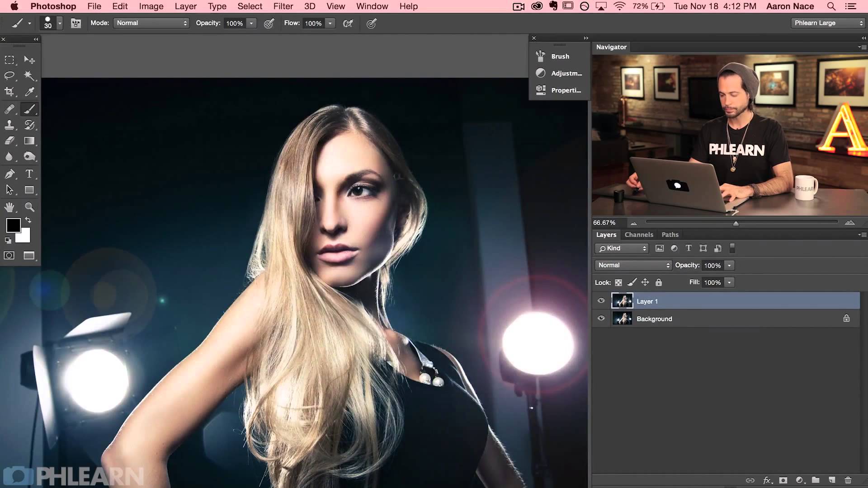Open the Flow slider dropdown
The image size is (868, 488).
coord(330,23)
